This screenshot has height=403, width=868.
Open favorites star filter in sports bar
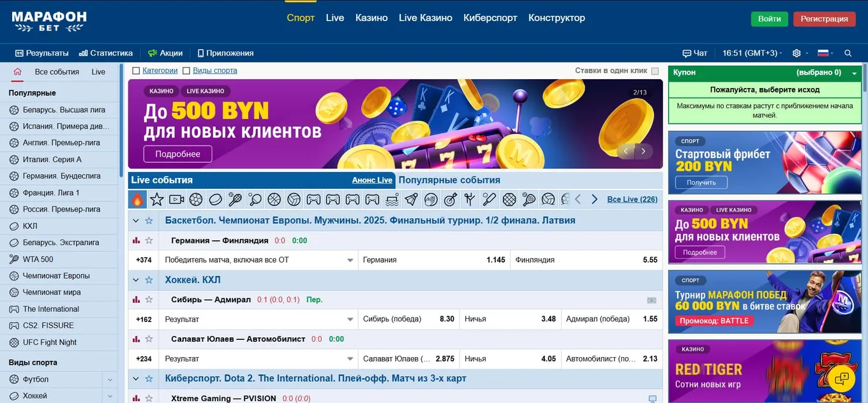[x=157, y=200]
